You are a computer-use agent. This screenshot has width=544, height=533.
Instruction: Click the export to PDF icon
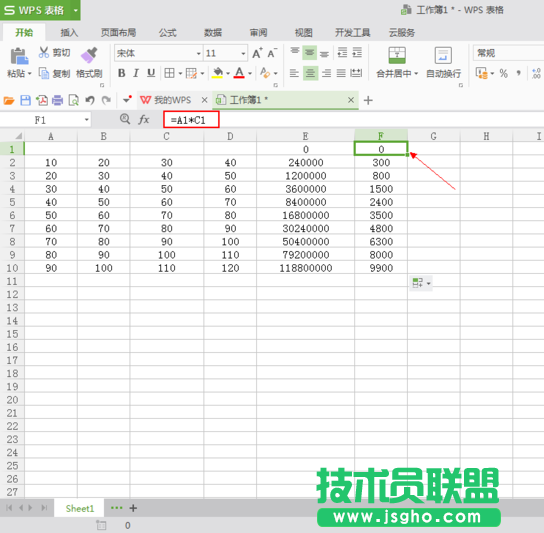click(42, 100)
